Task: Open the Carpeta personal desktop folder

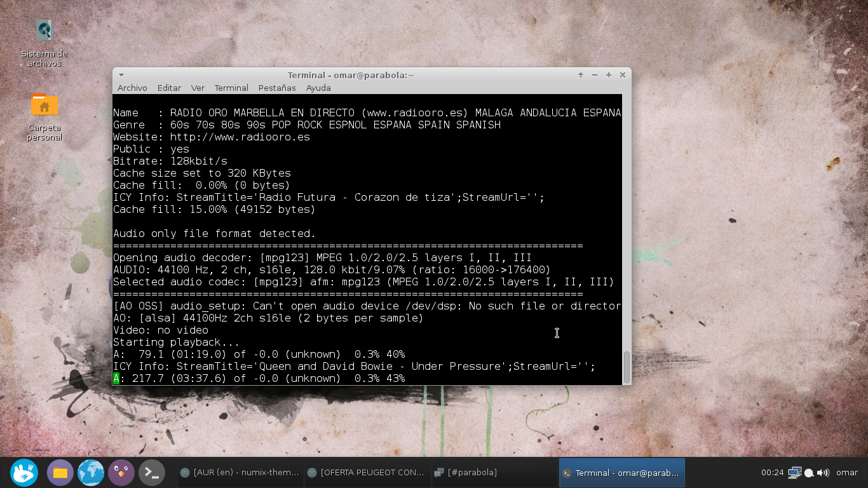Action: [x=44, y=117]
